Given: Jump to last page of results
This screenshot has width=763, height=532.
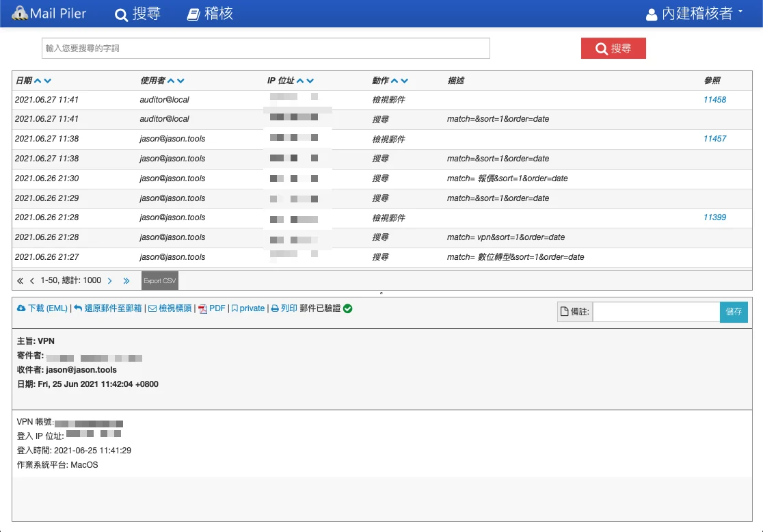Looking at the screenshot, I should tap(126, 281).
